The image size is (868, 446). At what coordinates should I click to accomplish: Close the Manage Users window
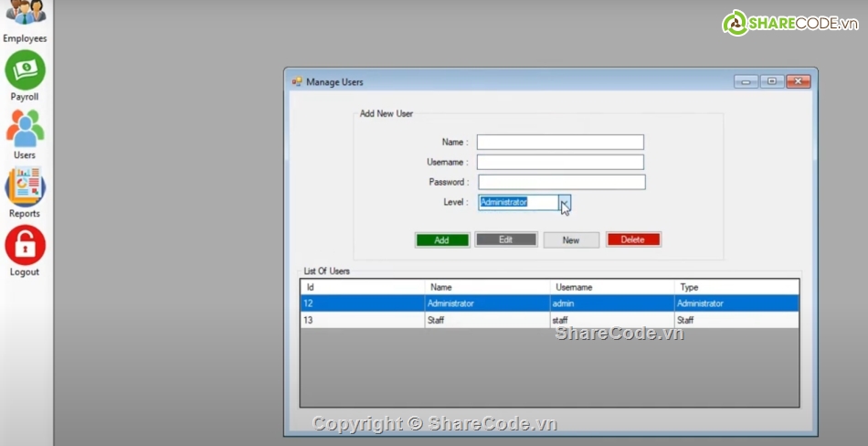[x=799, y=82]
